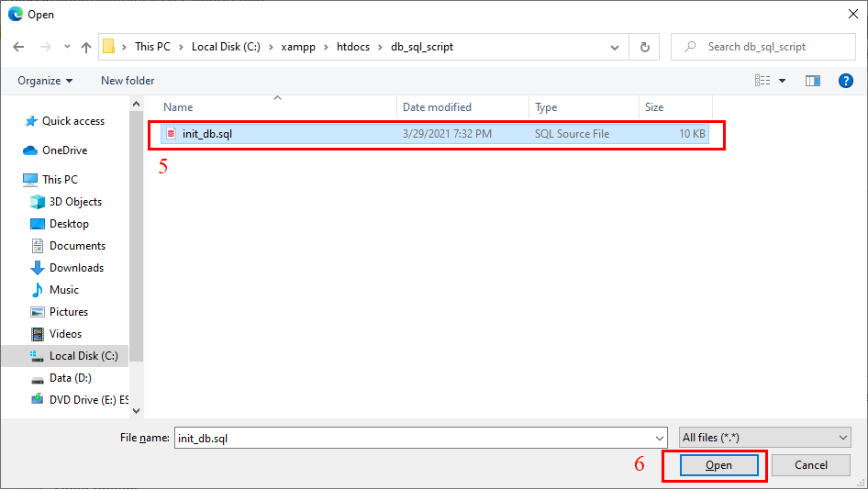The width and height of the screenshot is (868, 490).
Task: Open Quick access in sidebar
Action: (73, 121)
